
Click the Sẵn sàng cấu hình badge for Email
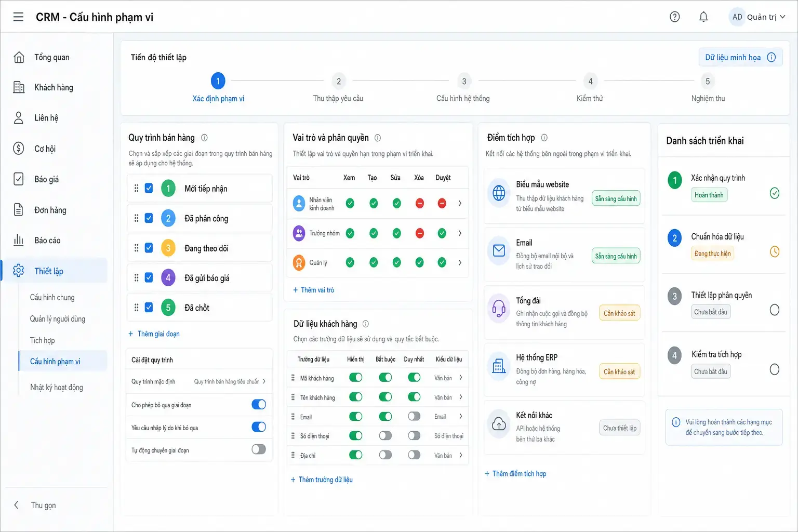pyautogui.click(x=616, y=256)
